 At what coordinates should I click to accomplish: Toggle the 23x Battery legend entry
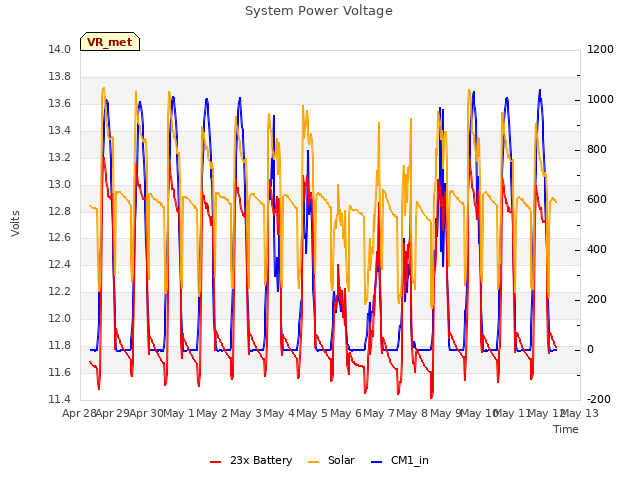[x=251, y=460]
